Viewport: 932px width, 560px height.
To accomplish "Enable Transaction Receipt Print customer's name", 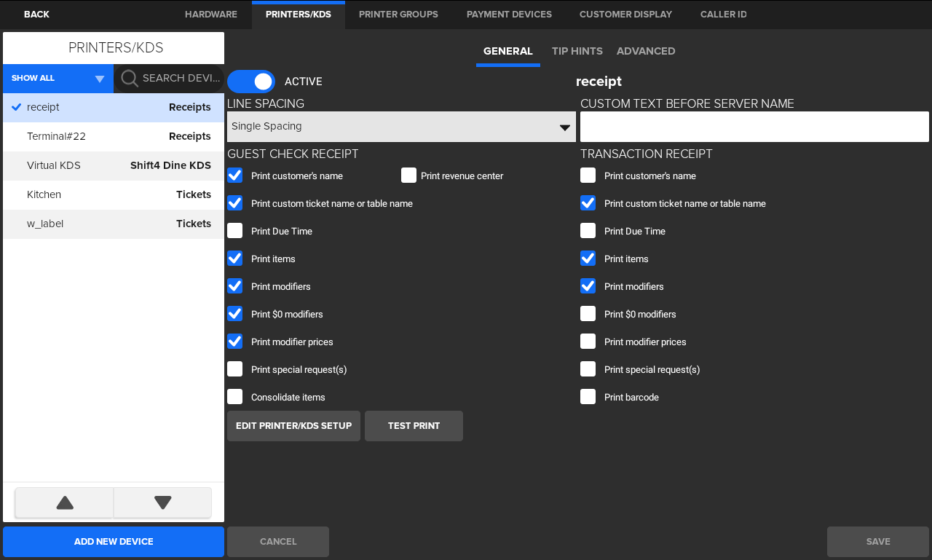I will coord(588,176).
